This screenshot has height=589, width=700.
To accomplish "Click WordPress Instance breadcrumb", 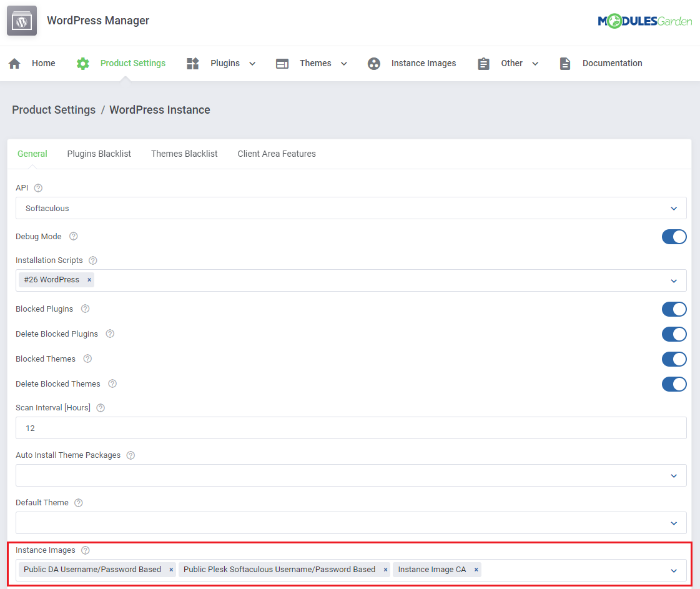I will 160,110.
